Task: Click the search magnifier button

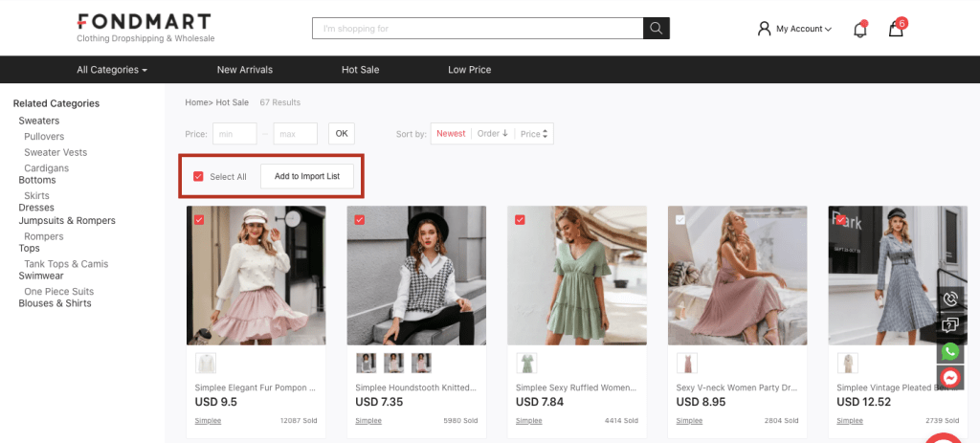Action: [656, 28]
